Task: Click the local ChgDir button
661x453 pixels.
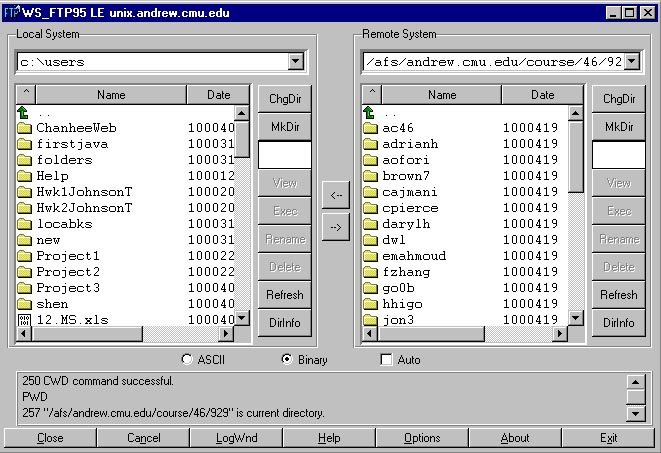Action: click(x=285, y=99)
